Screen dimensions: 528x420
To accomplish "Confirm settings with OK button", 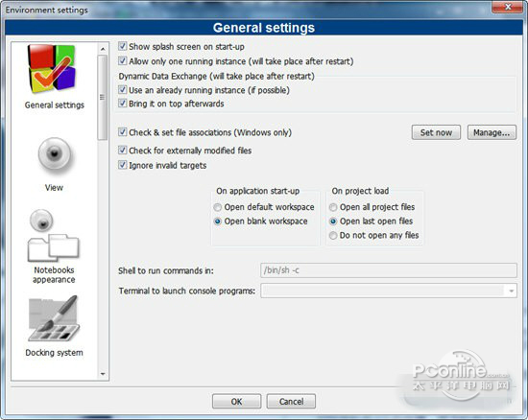I will [x=236, y=402].
